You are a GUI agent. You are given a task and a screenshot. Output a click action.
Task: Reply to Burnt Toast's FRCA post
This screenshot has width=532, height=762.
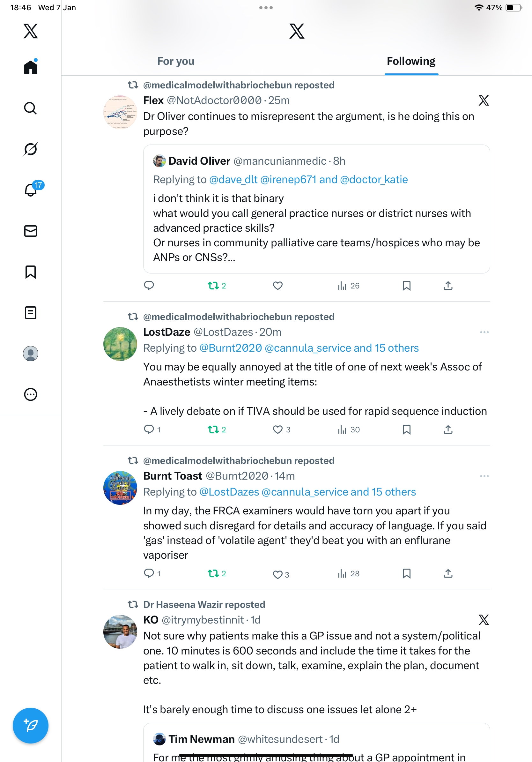pos(149,573)
